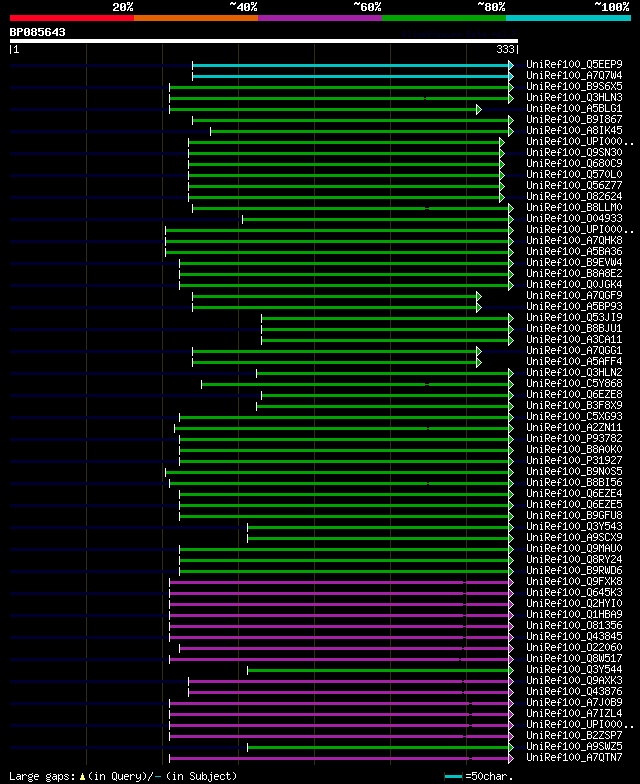Image resolution: width=640 pixels, height=784 pixels.
Task: Open UniRef100_Q3HLN3 hit
Action: (x=574, y=98)
